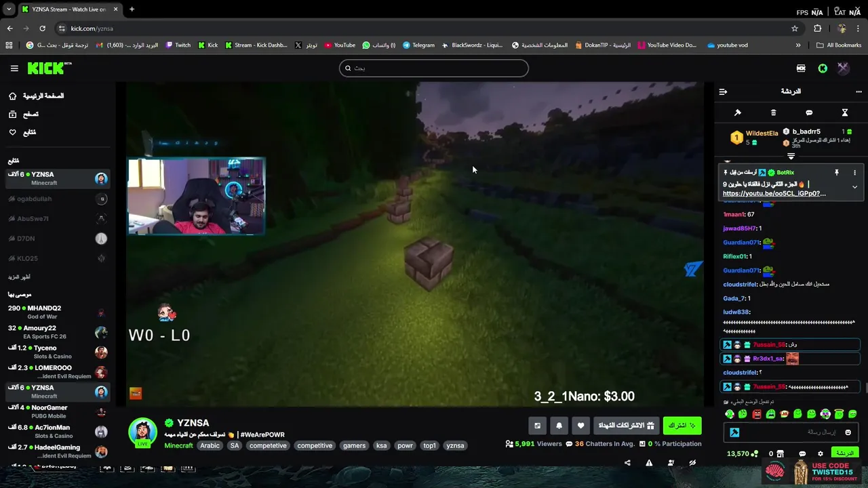Collapse the chat panel arrow icon

click(723, 91)
